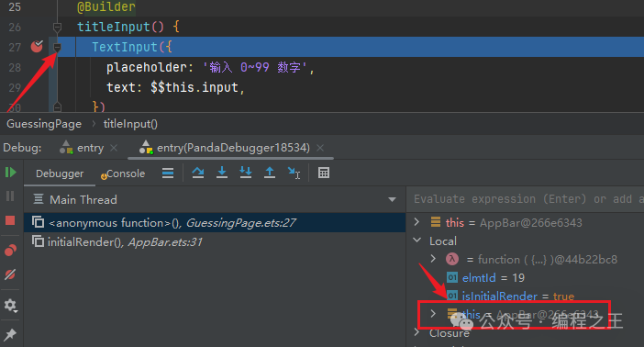The width and height of the screenshot is (644, 347).
Task: Open debugger settings gear icon
Action: (x=10, y=306)
